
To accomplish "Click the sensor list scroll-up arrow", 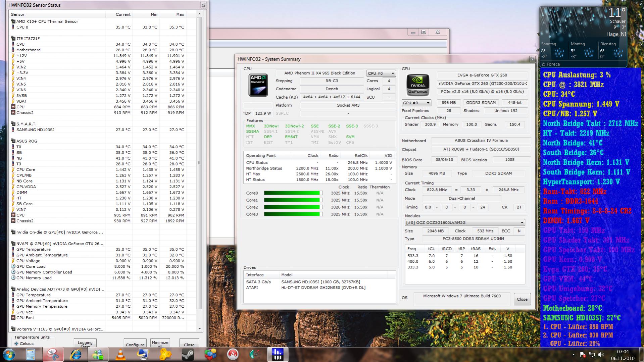I will click(x=199, y=14).
